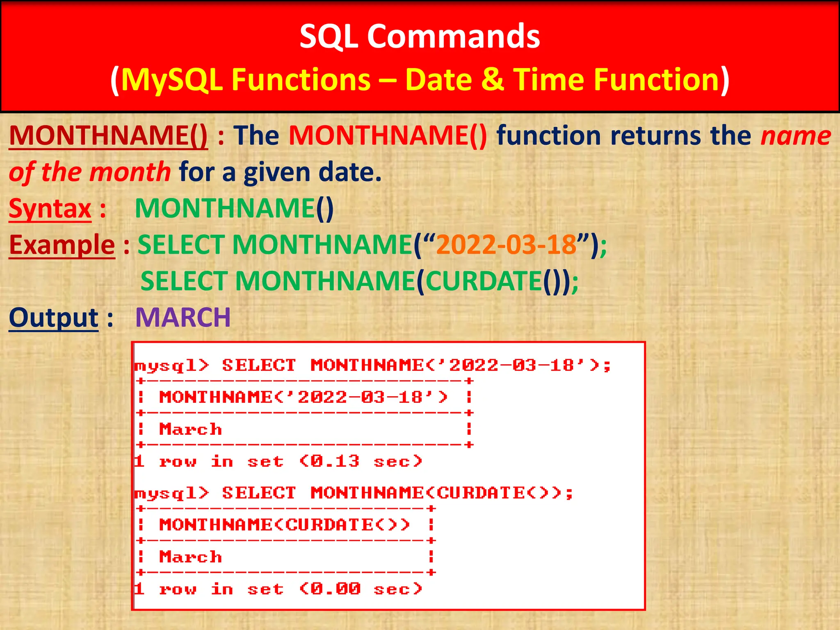The image size is (840, 630).
Task: Click the 'SQL Commands' title text
Action: click(x=420, y=36)
